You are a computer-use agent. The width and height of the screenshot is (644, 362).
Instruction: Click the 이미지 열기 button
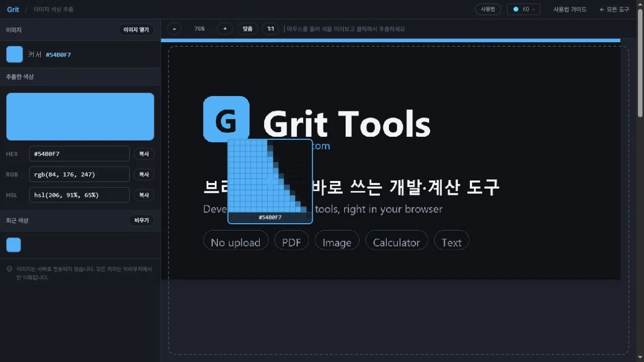pos(136,29)
